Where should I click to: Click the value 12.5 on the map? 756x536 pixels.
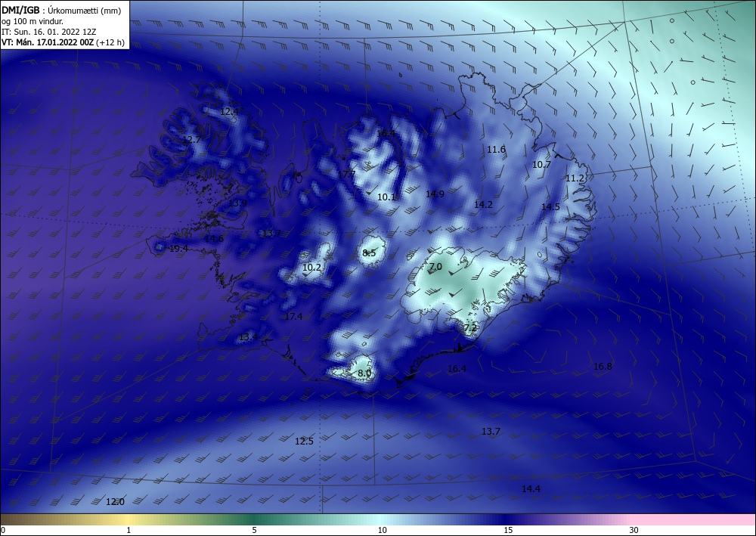tap(304, 441)
